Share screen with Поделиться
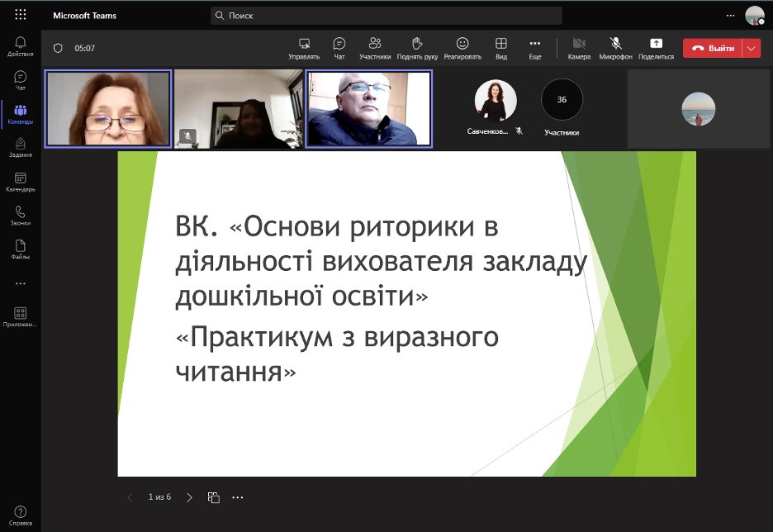Image resolution: width=773 pixels, height=532 pixels. click(x=656, y=44)
